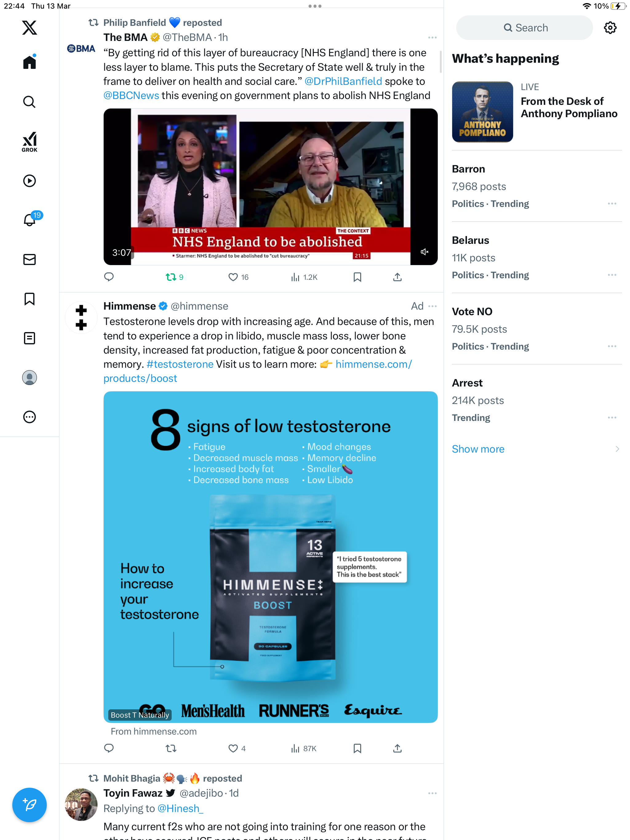Tap the compose new post button
This screenshot has height=840, width=630.
point(29,804)
